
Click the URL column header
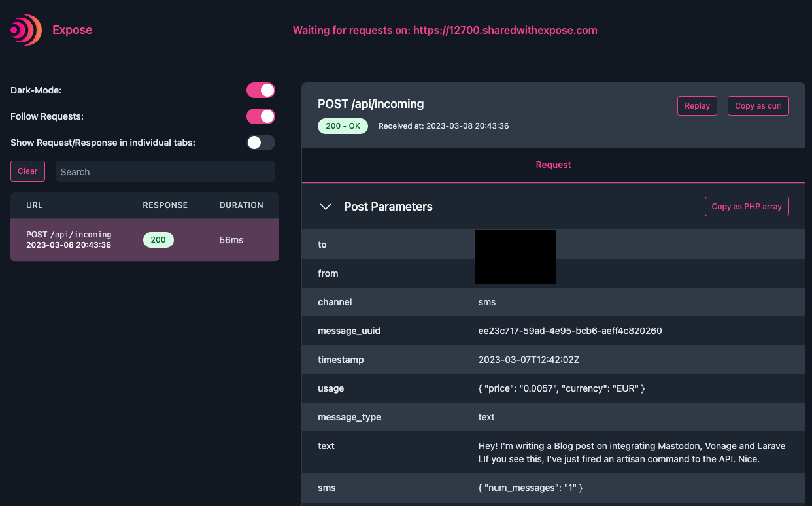[34, 205]
